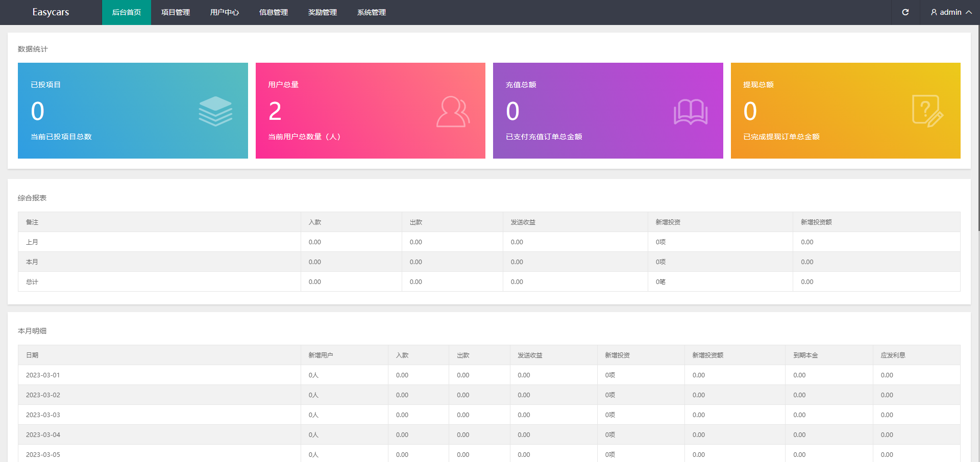
Task: Click the 新增用户 column header
Action: click(321, 355)
